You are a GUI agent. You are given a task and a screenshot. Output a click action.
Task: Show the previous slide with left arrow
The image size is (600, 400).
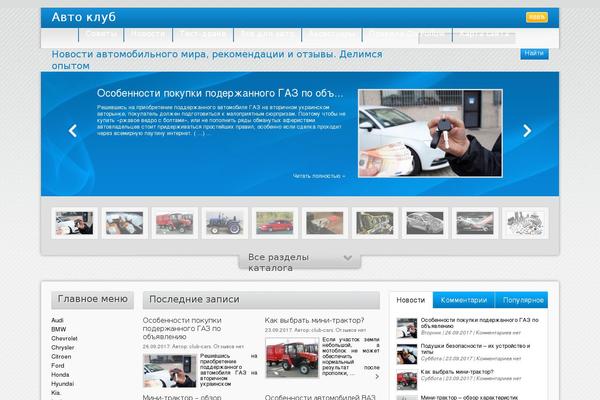pyautogui.click(x=73, y=131)
